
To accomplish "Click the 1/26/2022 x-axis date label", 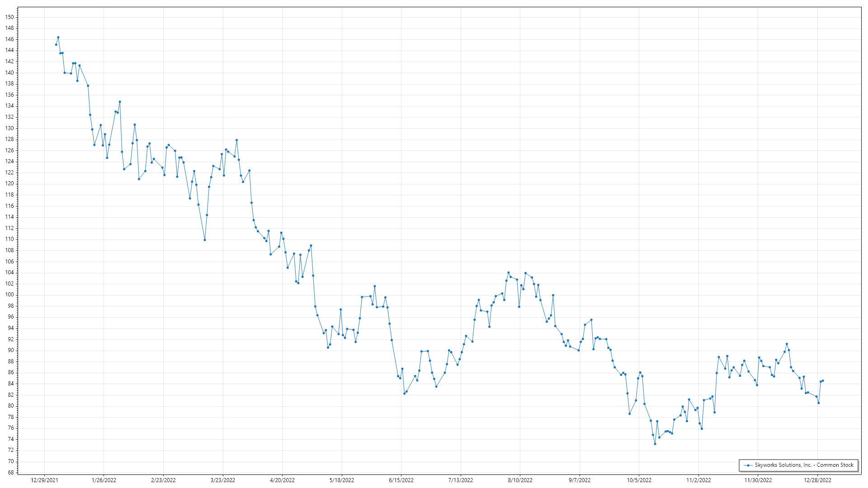I will coord(104,480).
